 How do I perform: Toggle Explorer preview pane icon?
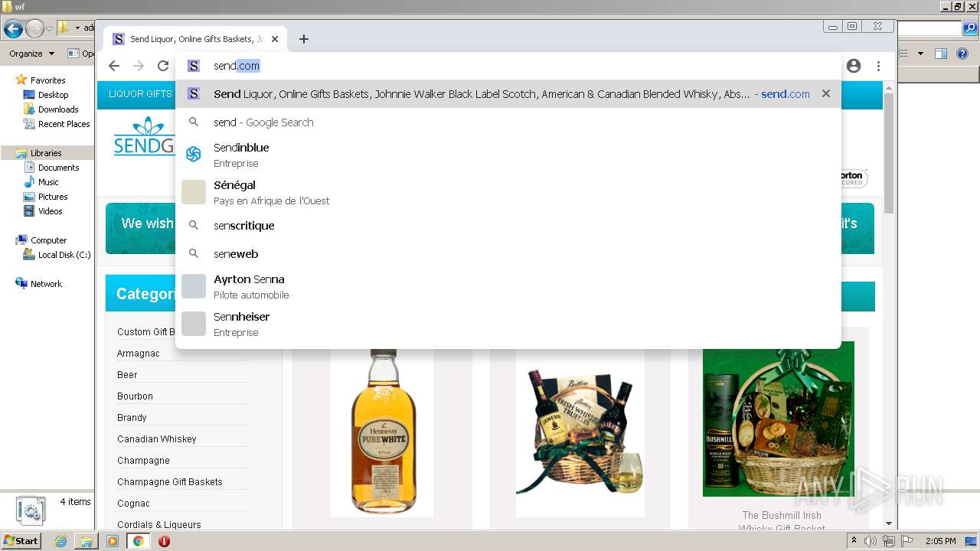pyautogui.click(x=941, y=54)
